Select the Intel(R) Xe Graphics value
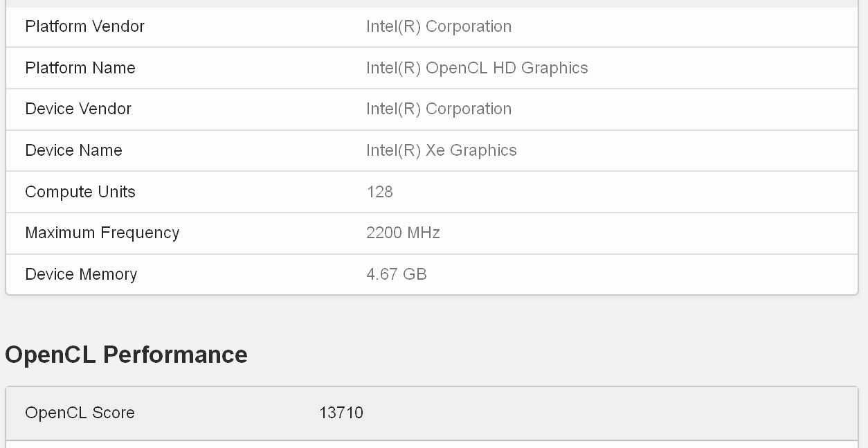 point(441,150)
